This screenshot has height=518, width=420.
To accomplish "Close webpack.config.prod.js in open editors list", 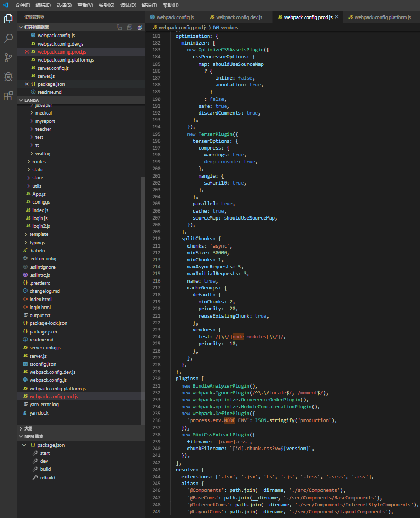I will (x=26, y=52).
